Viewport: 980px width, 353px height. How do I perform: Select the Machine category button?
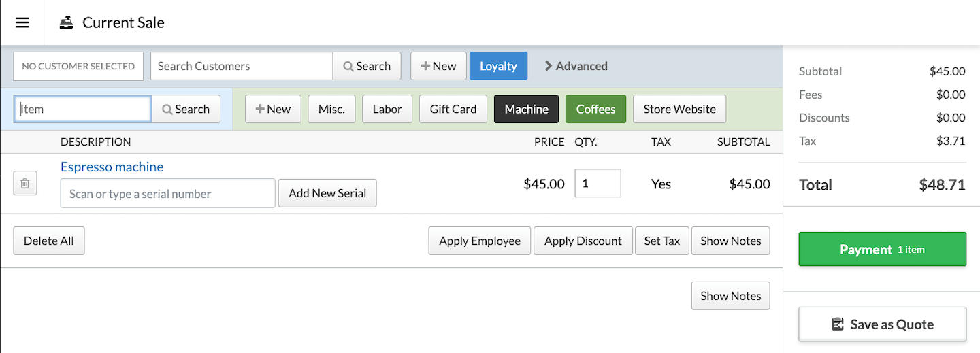[526, 109]
